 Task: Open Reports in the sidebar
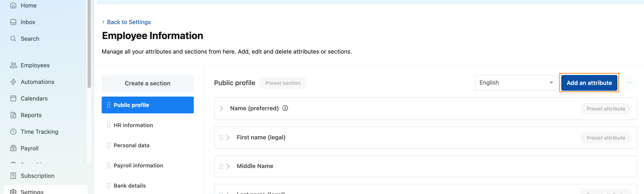click(x=31, y=115)
